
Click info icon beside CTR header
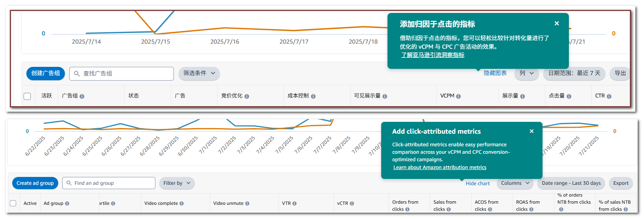pyautogui.click(x=609, y=96)
